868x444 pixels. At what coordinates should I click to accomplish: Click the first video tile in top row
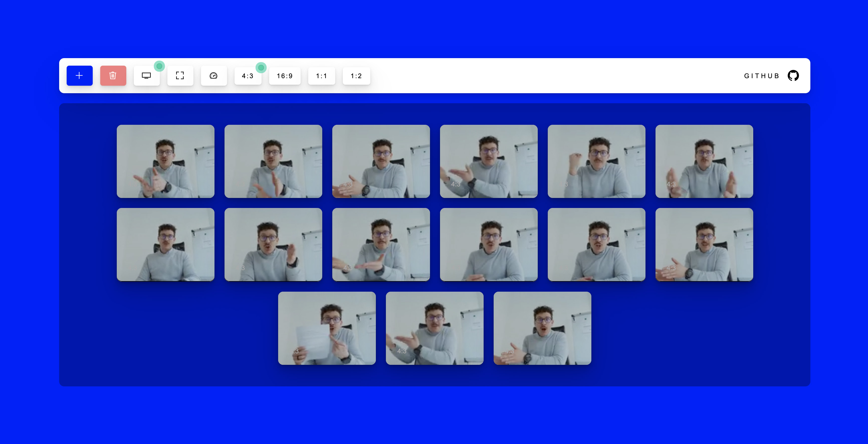coord(165,161)
